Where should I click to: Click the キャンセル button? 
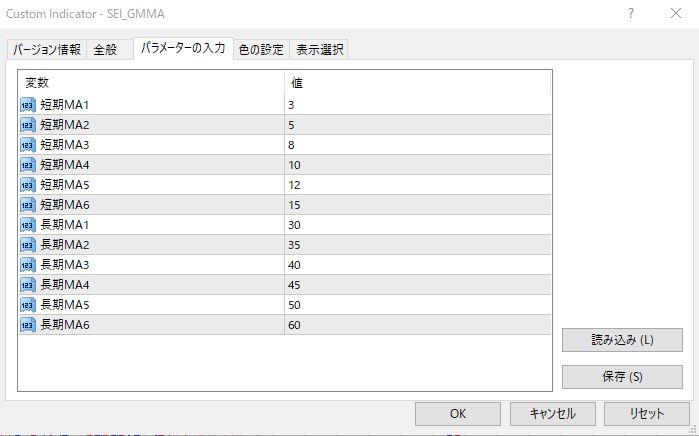point(551,413)
